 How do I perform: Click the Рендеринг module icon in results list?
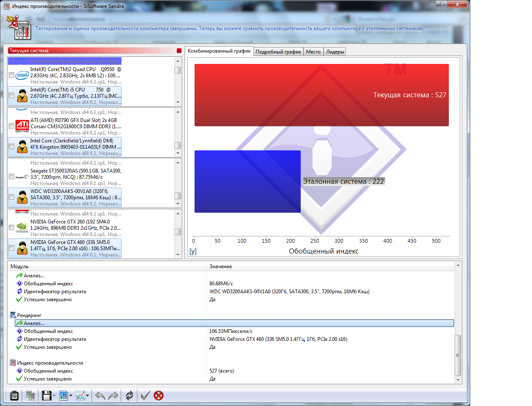tap(13, 315)
